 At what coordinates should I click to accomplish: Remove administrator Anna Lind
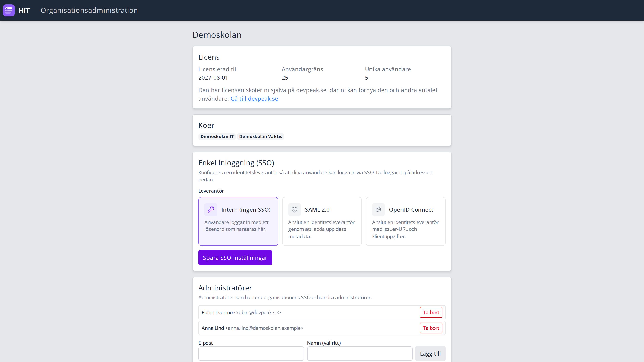point(431,328)
